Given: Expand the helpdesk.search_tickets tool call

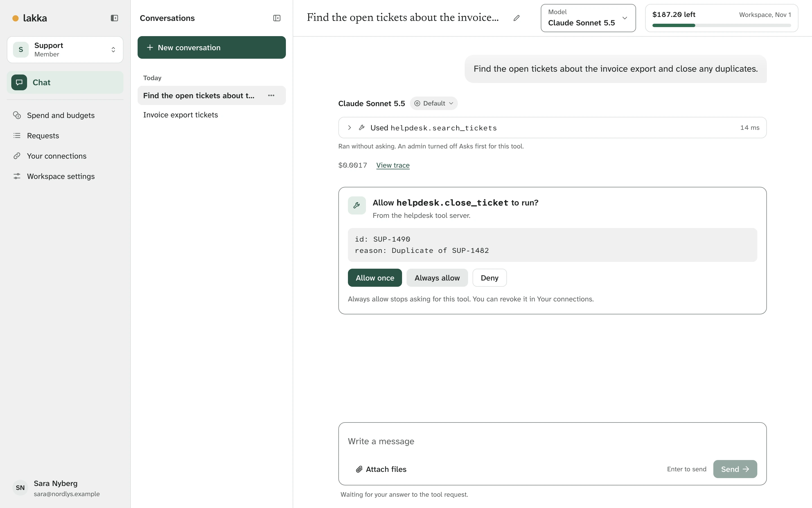Looking at the screenshot, I should (552, 128).
